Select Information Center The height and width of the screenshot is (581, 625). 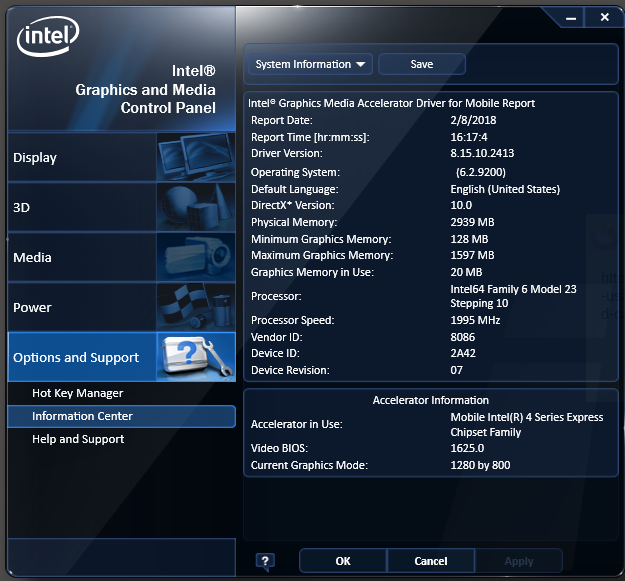point(122,416)
